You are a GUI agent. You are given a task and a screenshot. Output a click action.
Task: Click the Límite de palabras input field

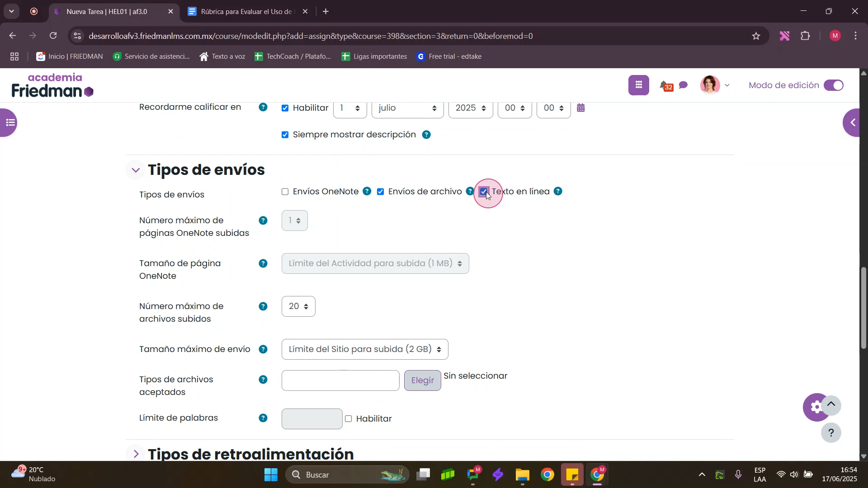(x=311, y=418)
